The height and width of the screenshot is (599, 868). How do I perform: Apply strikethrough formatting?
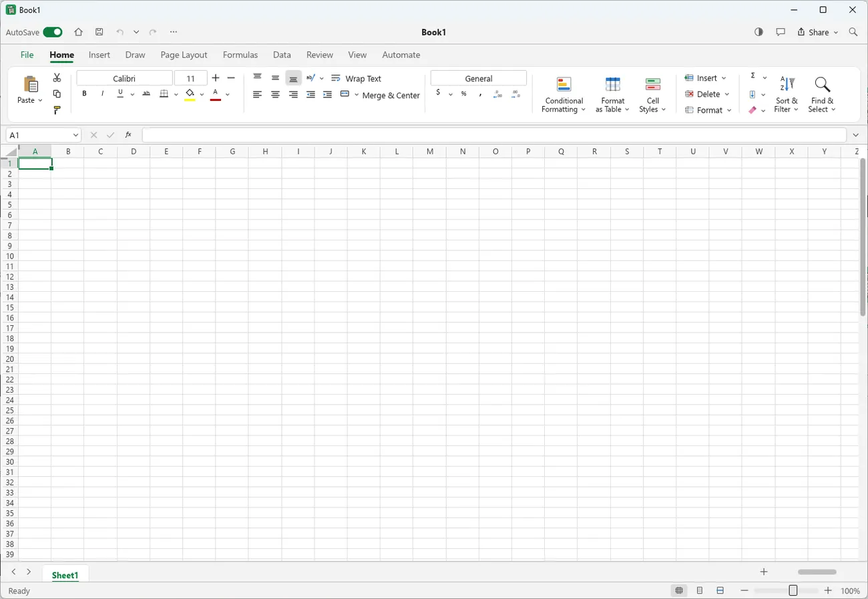tap(146, 94)
